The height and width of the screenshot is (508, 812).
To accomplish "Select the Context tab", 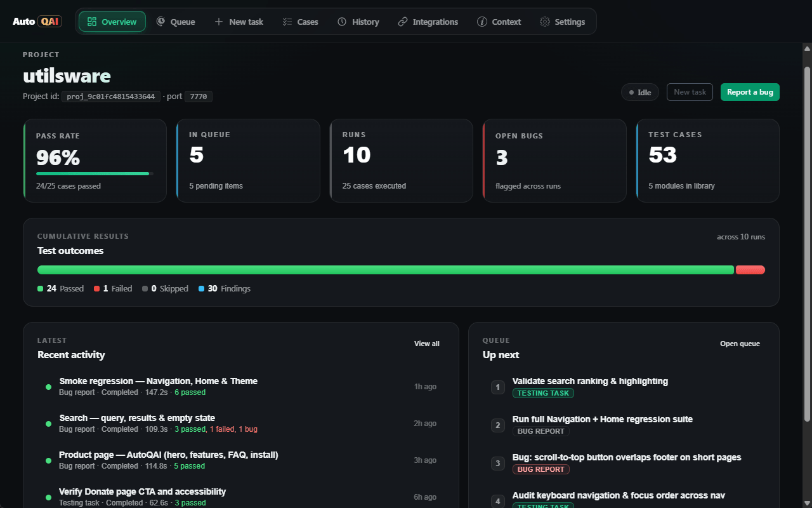I will (499, 22).
